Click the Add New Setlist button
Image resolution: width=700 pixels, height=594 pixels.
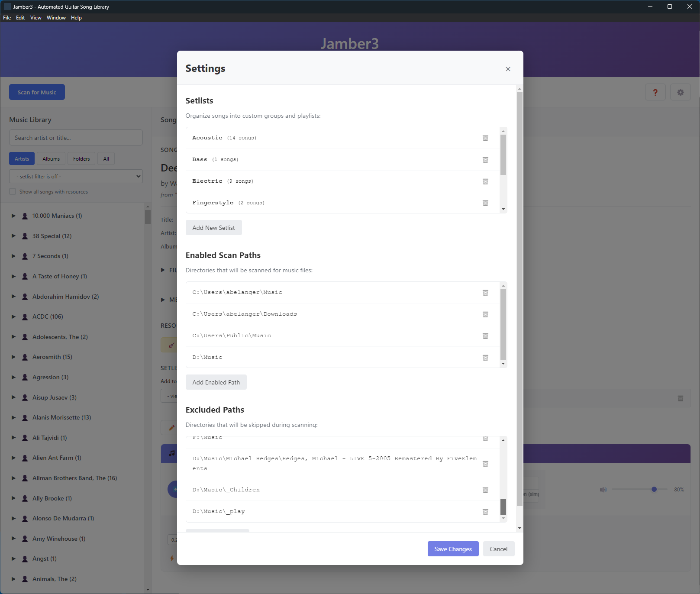[x=213, y=228]
